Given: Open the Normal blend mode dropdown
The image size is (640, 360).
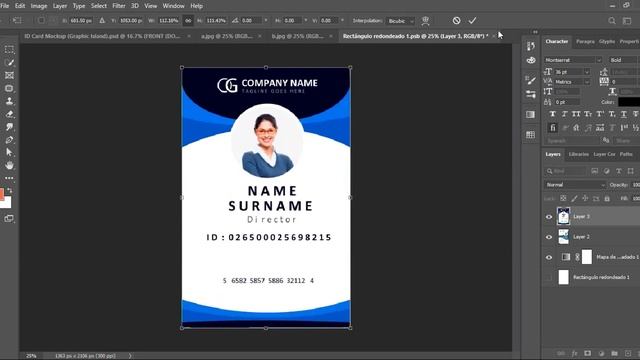Looking at the screenshot, I should click(575, 185).
